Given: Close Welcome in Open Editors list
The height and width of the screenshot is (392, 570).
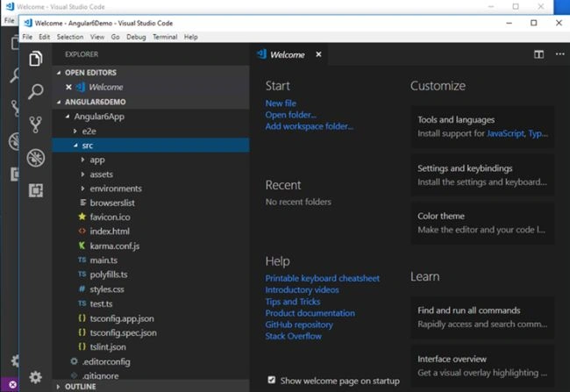Looking at the screenshot, I should 68,87.
